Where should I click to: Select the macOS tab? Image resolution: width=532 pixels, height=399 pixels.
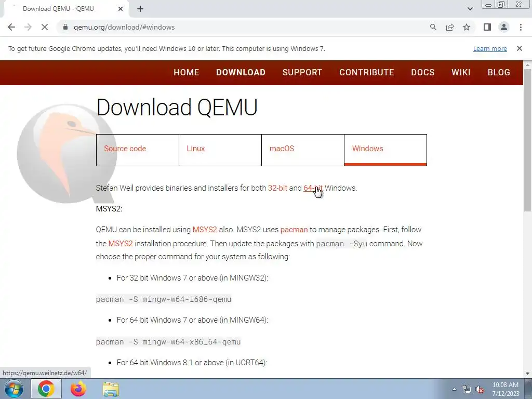click(x=303, y=150)
